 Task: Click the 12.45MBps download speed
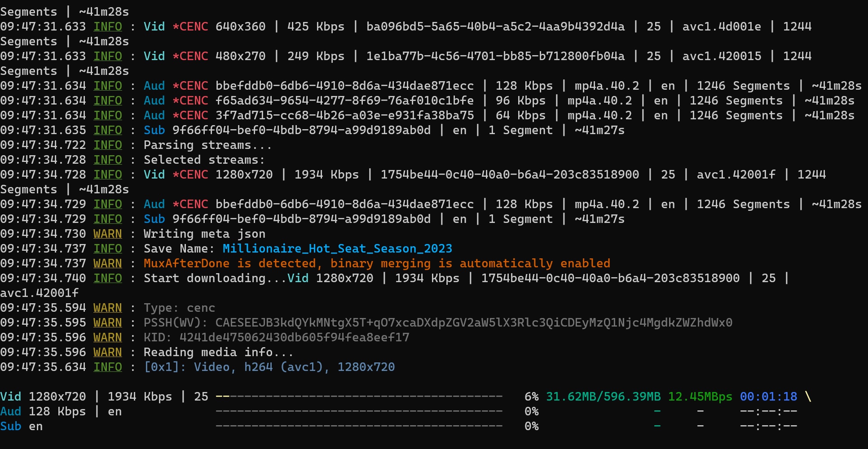700,397
